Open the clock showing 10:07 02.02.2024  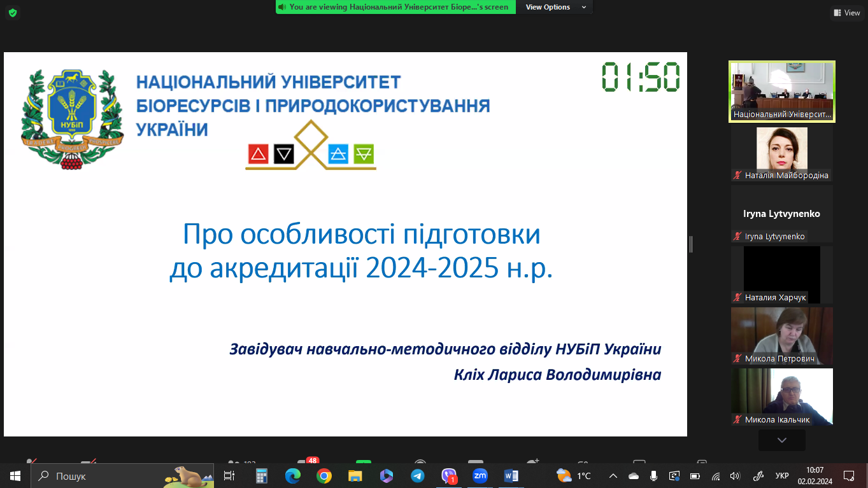point(815,475)
